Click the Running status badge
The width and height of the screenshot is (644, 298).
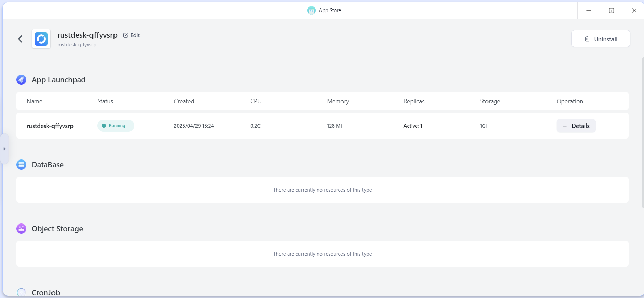(x=116, y=126)
